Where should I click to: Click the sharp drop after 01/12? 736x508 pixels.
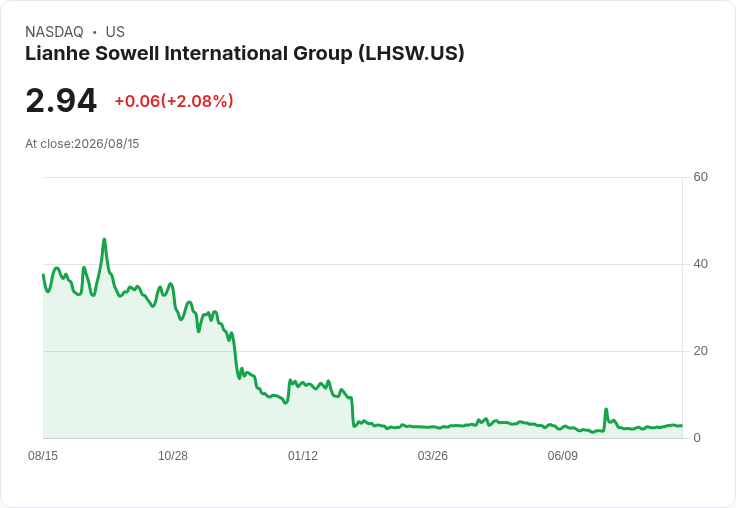click(352, 412)
